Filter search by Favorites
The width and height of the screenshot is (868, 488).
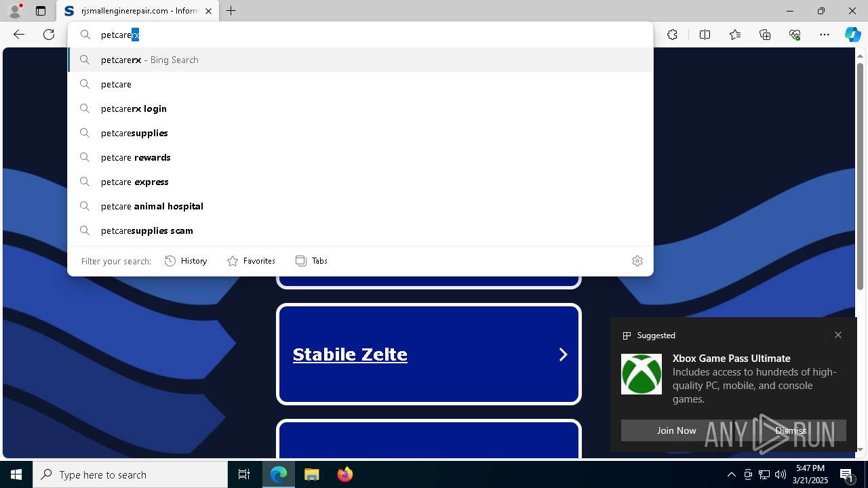point(251,261)
